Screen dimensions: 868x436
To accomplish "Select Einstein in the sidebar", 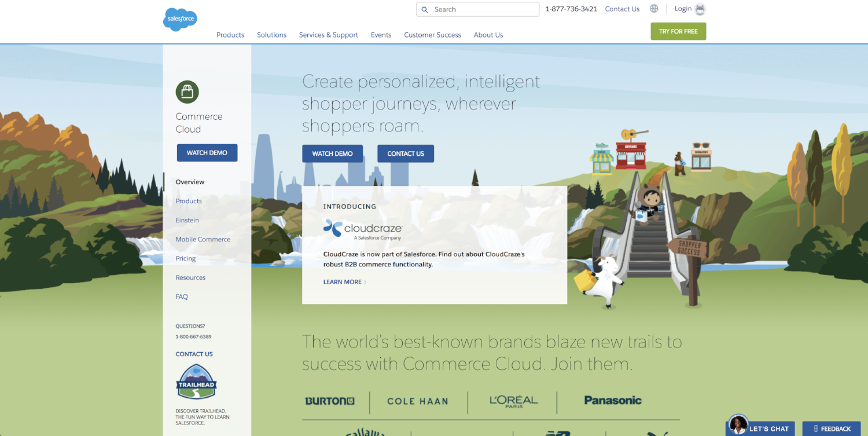I will (187, 220).
